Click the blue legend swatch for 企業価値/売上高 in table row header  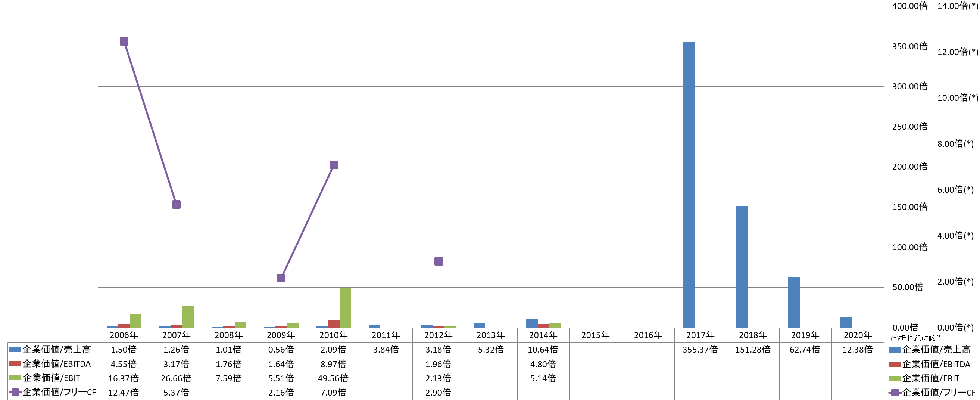click(15, 349)
